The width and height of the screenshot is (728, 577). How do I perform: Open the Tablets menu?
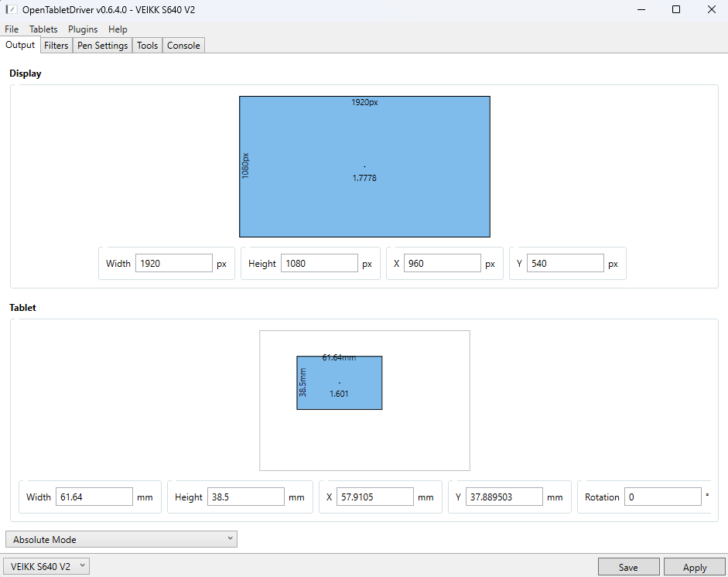(x=43, y=29)
